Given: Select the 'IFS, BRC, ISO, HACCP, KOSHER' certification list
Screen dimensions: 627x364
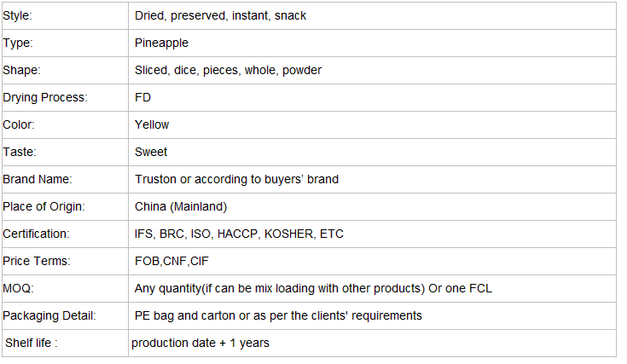Looking at the screenshot, I should [x=224, y=234].
